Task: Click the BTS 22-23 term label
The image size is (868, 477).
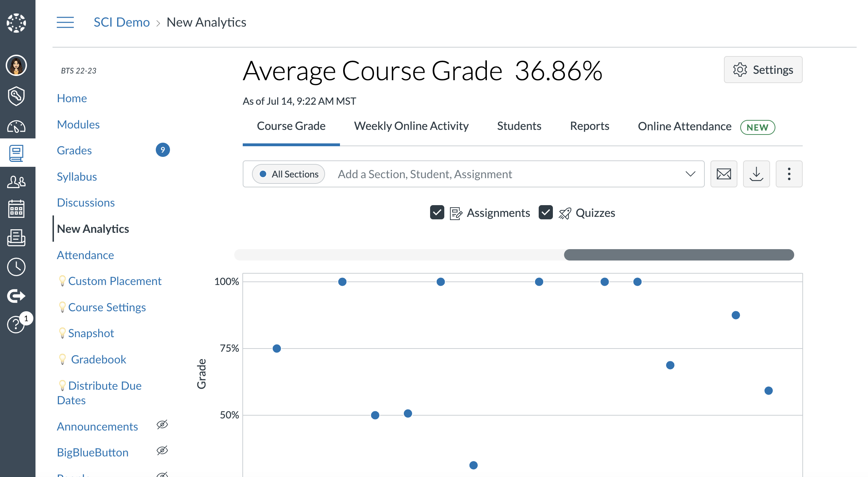Action: 79,71
